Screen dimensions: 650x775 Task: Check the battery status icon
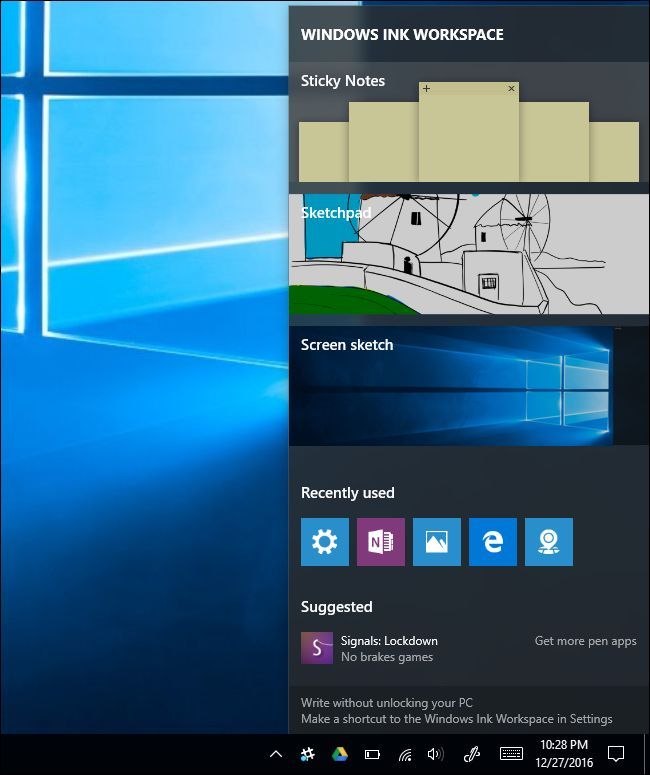(x=372, y=754)
